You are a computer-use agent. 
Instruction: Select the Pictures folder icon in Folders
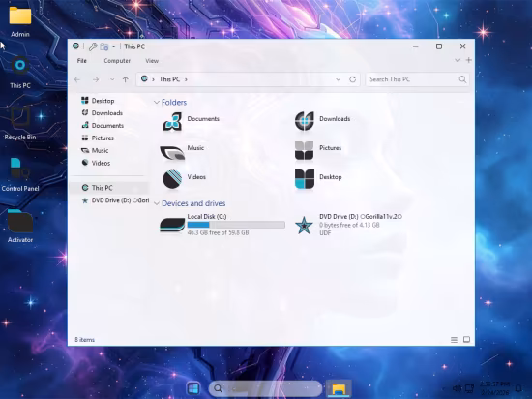point(304,150)
